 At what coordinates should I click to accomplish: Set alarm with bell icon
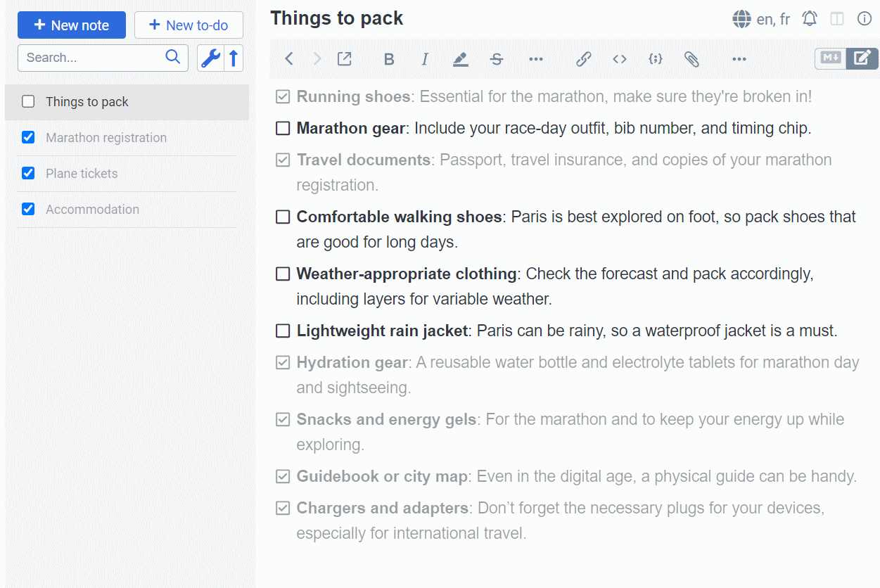click(x=810, y=19)
